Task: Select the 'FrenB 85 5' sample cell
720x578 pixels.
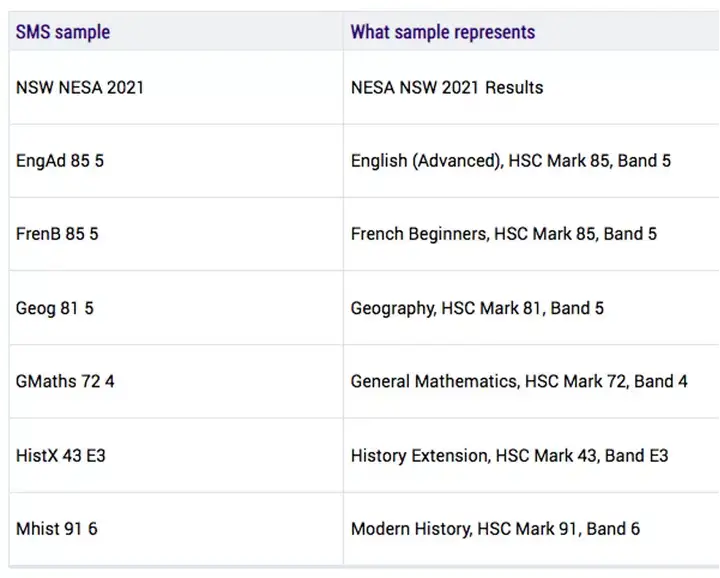Action: click(x=57, y=234)
